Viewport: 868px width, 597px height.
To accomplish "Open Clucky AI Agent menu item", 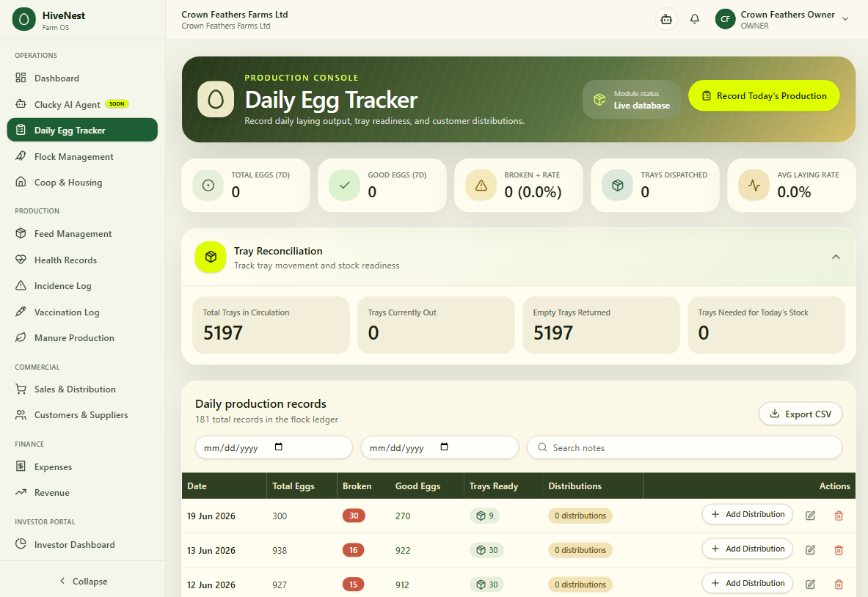I will coord(82,104).
